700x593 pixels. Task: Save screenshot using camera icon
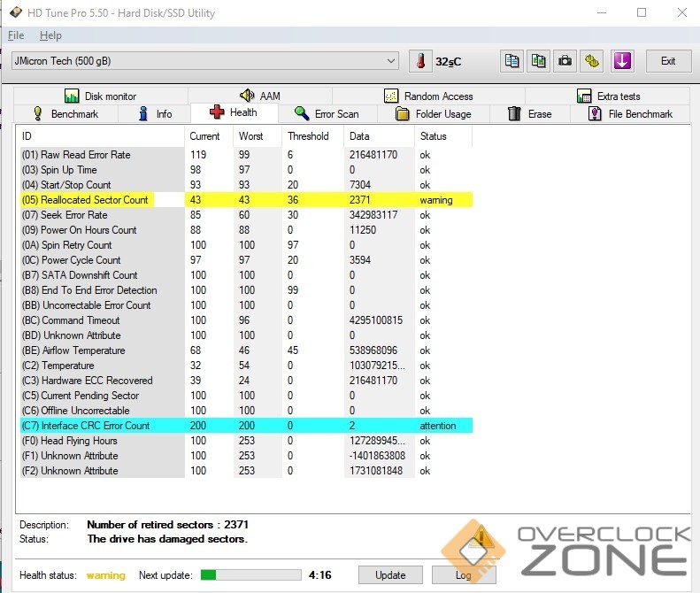tap(565, 61)
